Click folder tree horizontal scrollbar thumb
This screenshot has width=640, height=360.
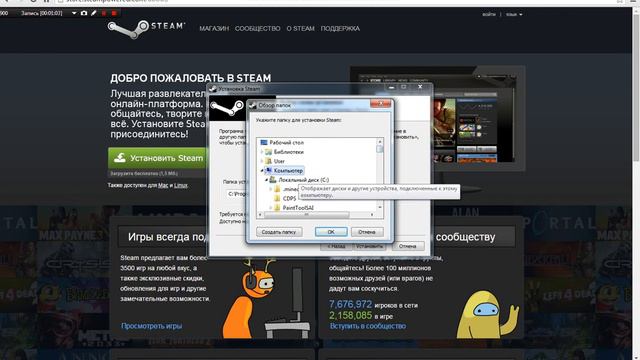(x=307, y=215)
